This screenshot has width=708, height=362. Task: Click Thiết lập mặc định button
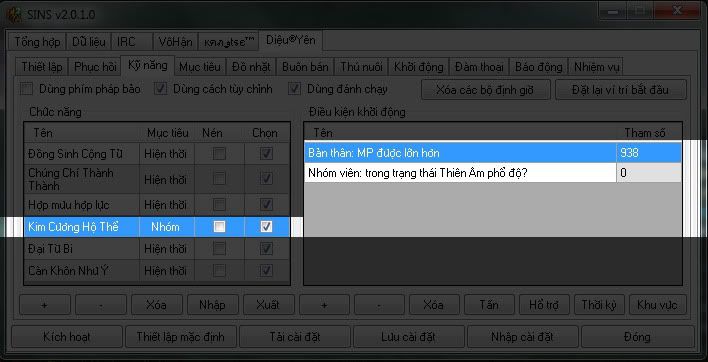180,337
